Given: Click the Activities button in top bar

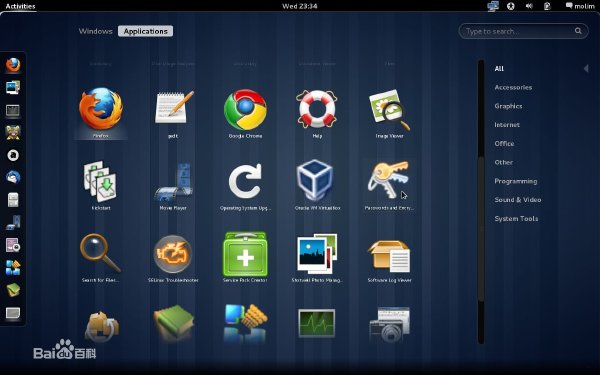Looking at the screenshot, I should point(20,6).
